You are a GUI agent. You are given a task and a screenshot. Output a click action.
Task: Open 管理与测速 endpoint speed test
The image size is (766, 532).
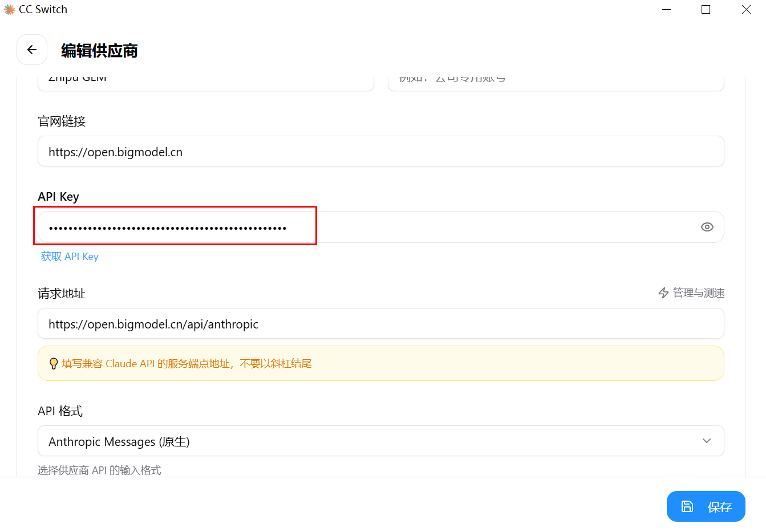(x=691, y=293)
